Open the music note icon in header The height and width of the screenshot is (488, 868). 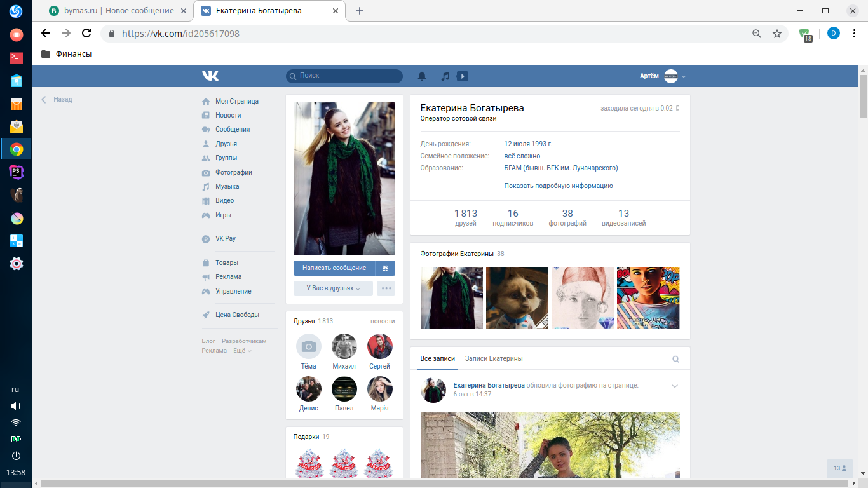pos(445,76)
